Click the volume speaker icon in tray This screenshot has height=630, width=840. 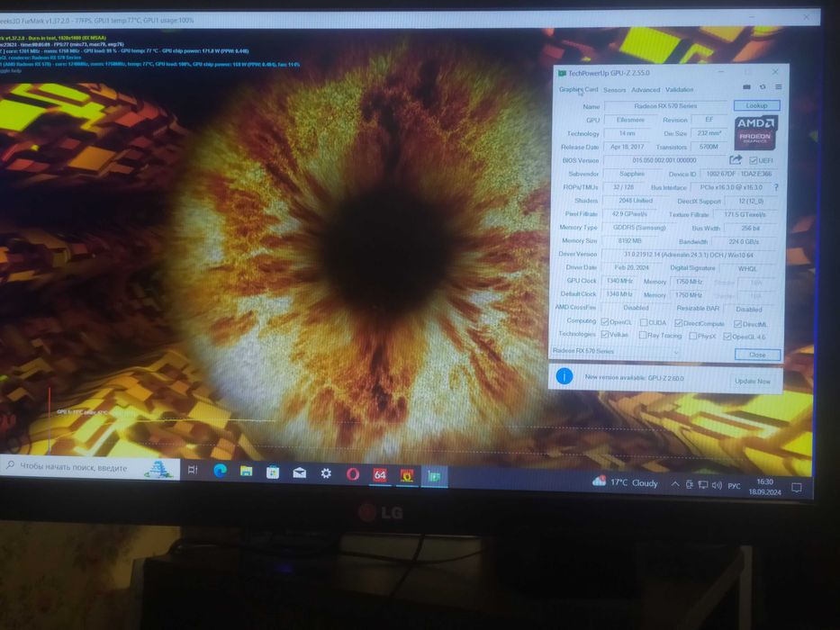[717, 485]
